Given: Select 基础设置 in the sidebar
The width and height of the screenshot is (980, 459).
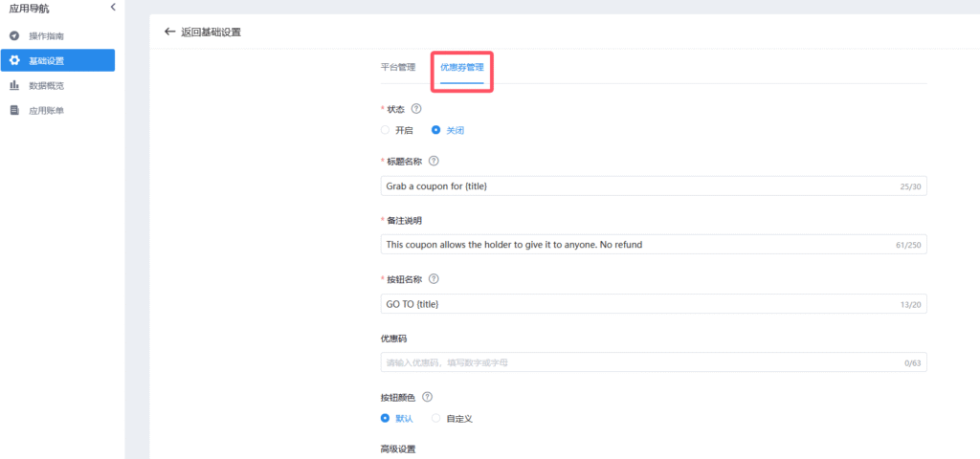Looking at the screenshot, I should click(x=57, y=60).
